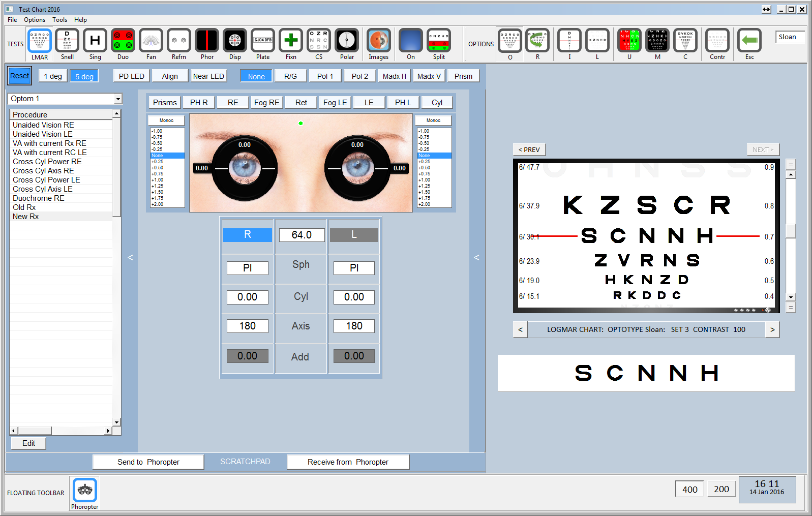The width and height of the screenshot is (812, 516).
Task: Open the Options menu
Action: [35, 20]
